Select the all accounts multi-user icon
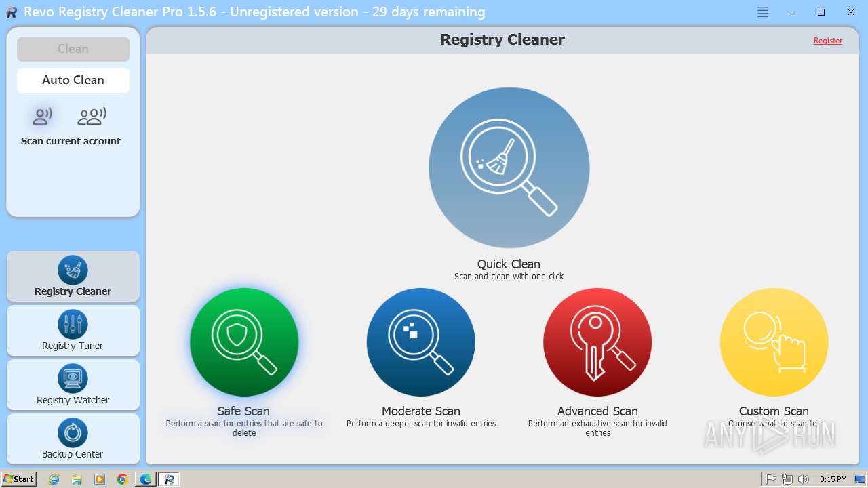Viewport: 868px width, 488px height. [x=92, y=117]
